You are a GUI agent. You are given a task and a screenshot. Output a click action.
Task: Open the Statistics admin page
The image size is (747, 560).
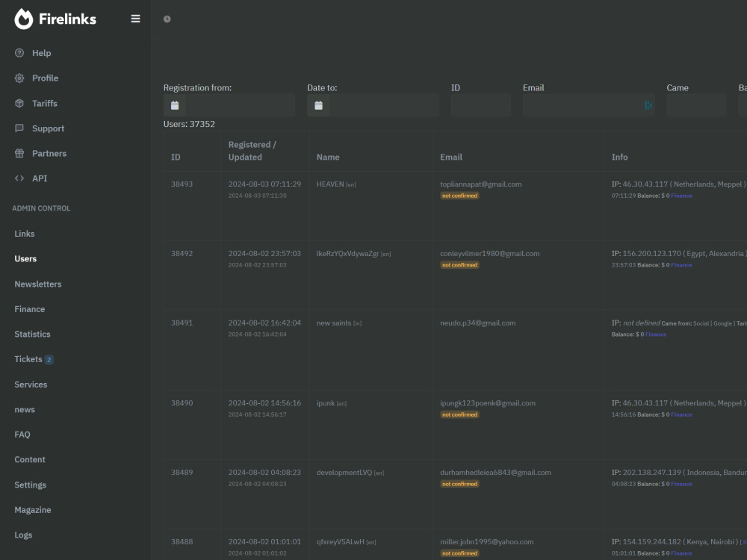32,335
